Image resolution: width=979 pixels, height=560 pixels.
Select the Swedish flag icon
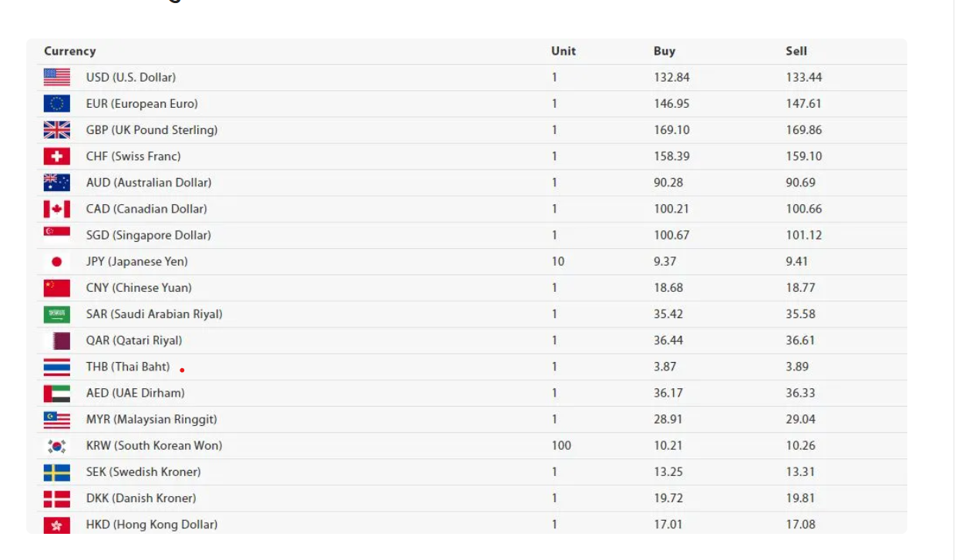(x=57, y=471)
